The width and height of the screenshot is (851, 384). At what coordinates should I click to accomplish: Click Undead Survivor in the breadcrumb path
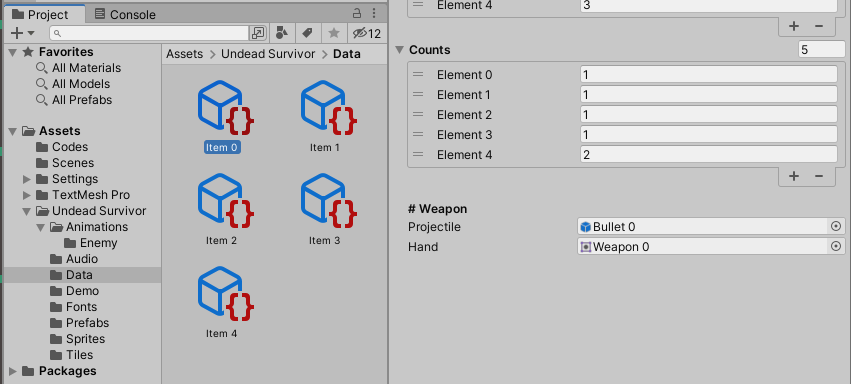click(268, 54)
